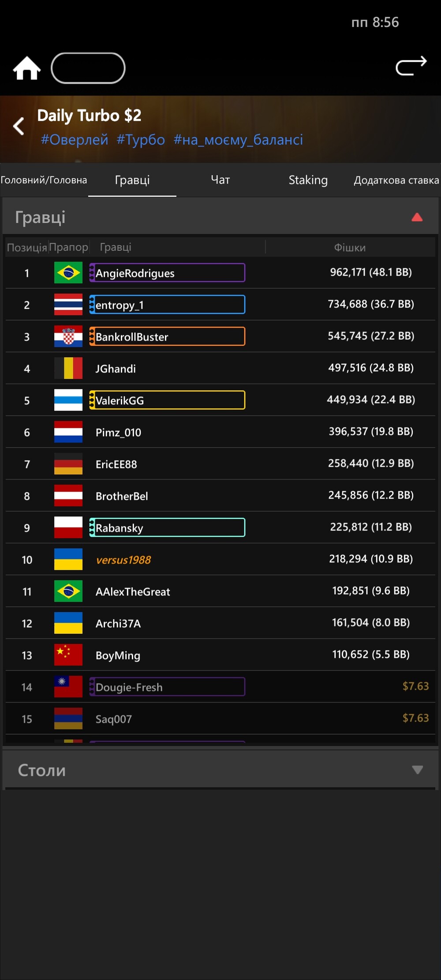Go back using the left chevron

(x=19, y=127)
